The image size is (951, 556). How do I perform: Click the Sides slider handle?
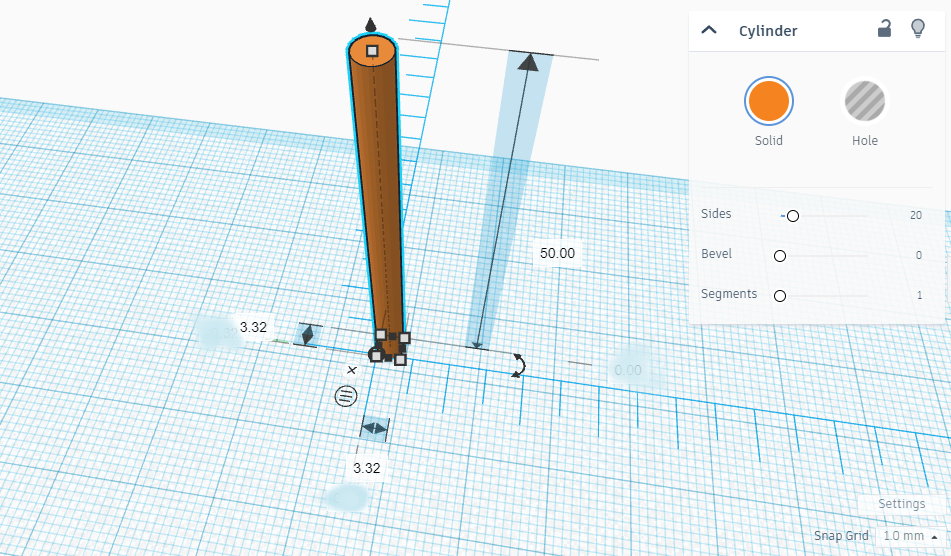tap(793, 216)
